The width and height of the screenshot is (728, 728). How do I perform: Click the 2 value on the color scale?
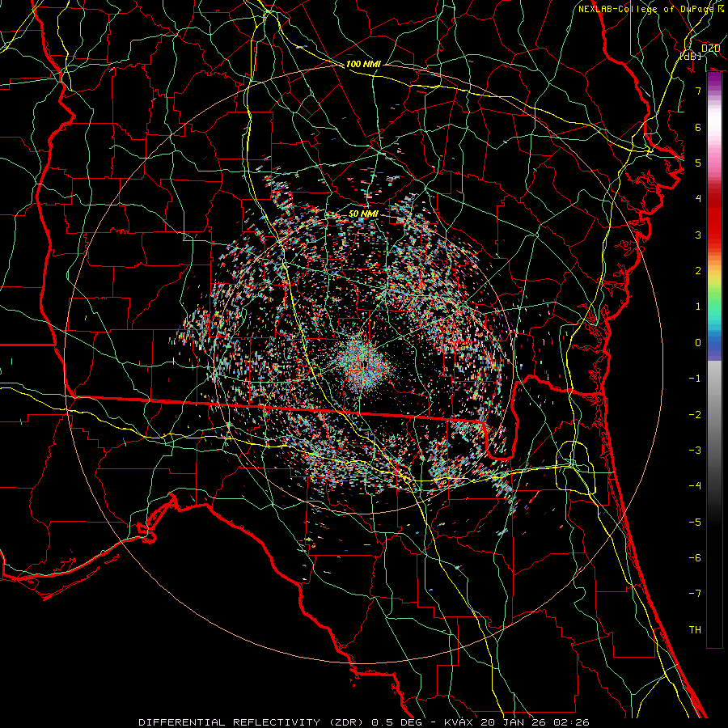coord(698,271)
